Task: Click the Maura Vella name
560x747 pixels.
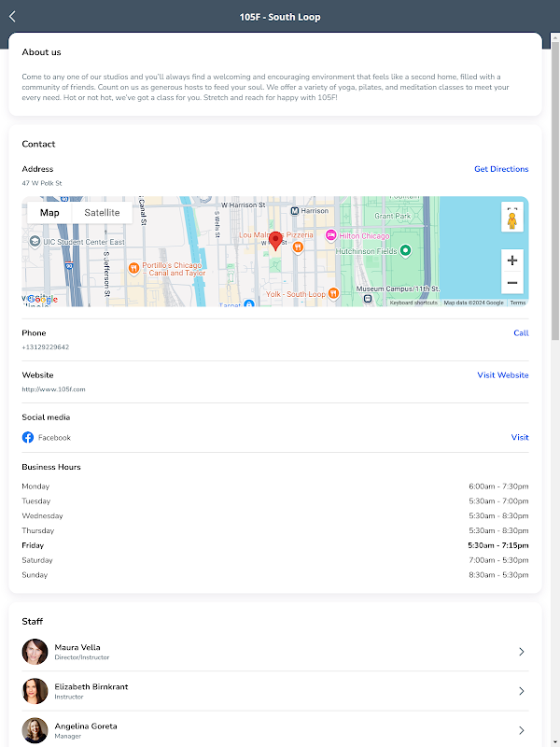Action: [77, 647]
